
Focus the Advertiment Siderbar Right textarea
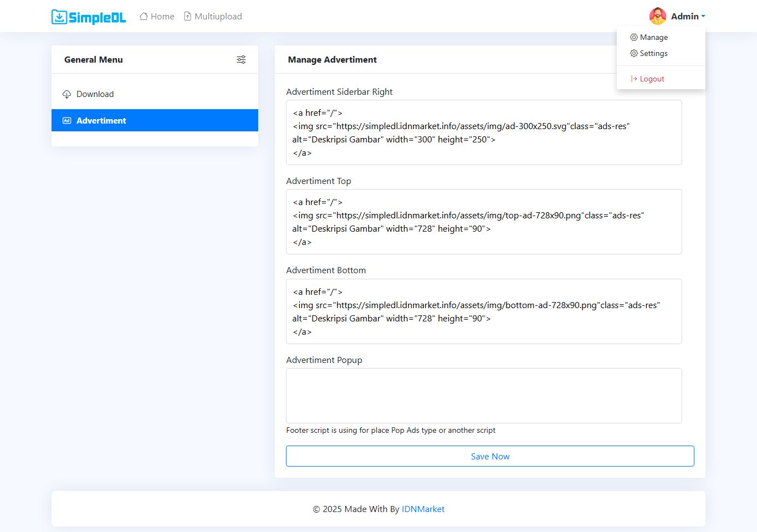[484, 132]
